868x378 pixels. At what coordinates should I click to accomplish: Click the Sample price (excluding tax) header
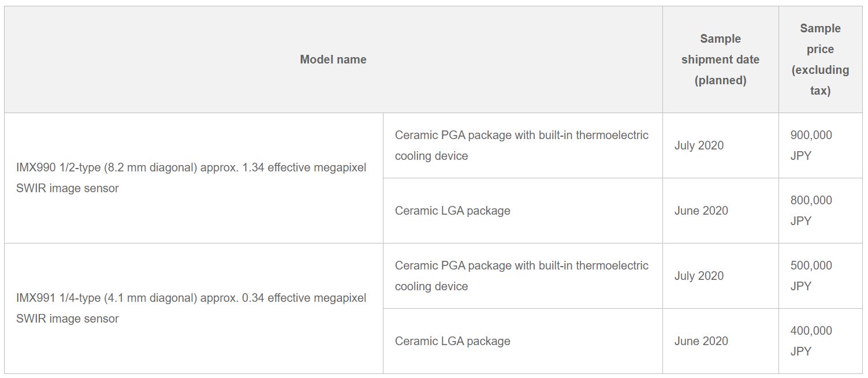(820, 59)
